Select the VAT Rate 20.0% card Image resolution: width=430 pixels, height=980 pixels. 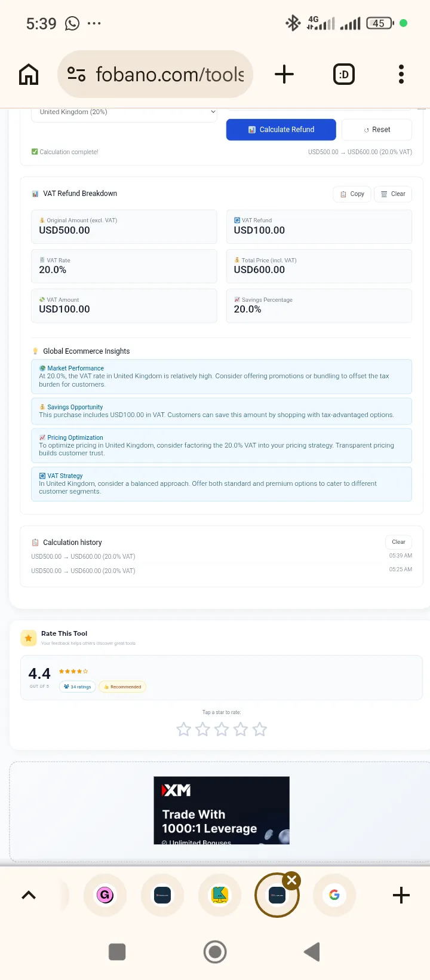click(124, 266)
